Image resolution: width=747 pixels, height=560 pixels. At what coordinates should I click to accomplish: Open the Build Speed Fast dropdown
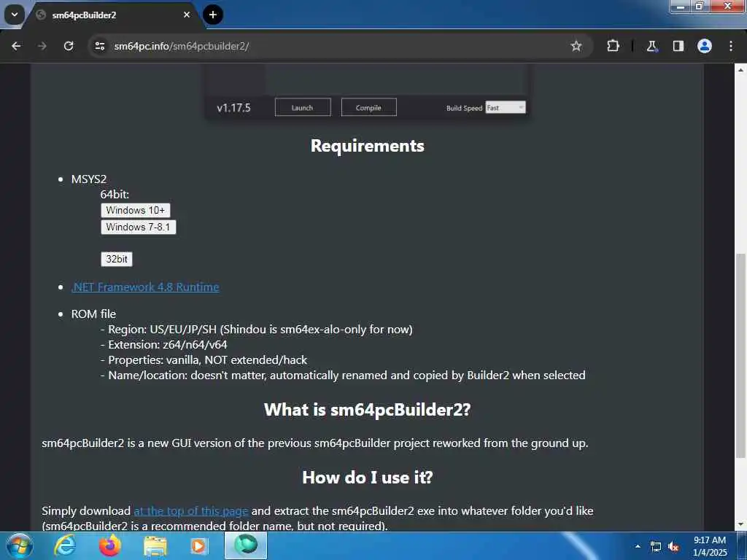505,108
